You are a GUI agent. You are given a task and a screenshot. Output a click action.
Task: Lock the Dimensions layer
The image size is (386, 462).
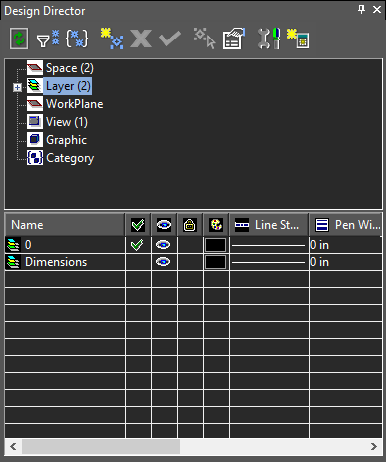pos(190,262)
